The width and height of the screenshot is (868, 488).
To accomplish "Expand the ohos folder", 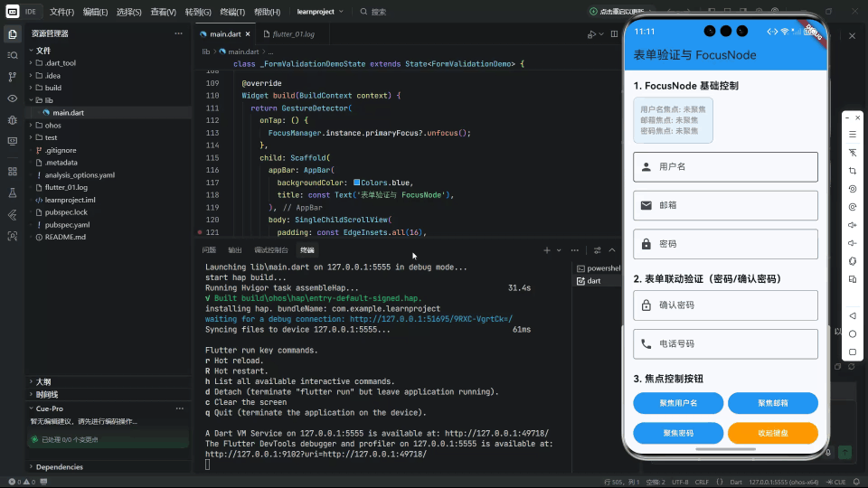I will 31,126.
